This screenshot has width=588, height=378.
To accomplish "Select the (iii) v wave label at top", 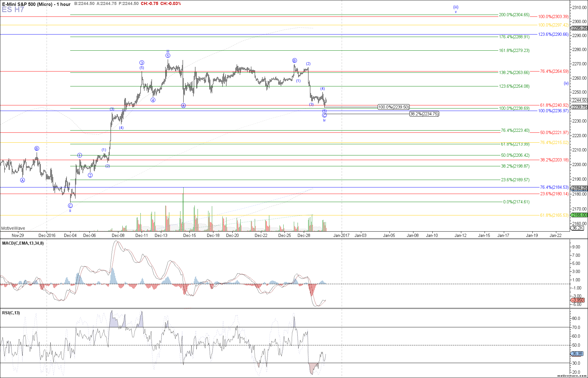I will pos(456,9).
